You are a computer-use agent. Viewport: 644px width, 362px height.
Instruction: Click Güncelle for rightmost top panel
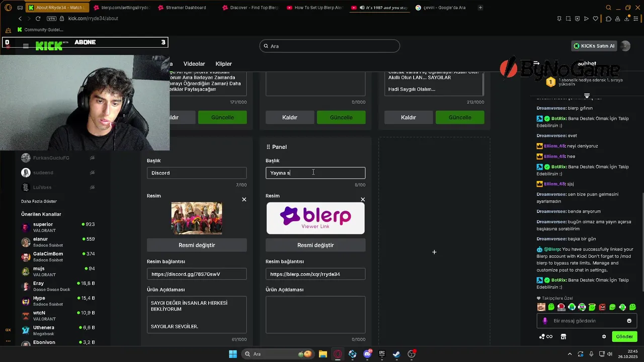coord(460,117)
